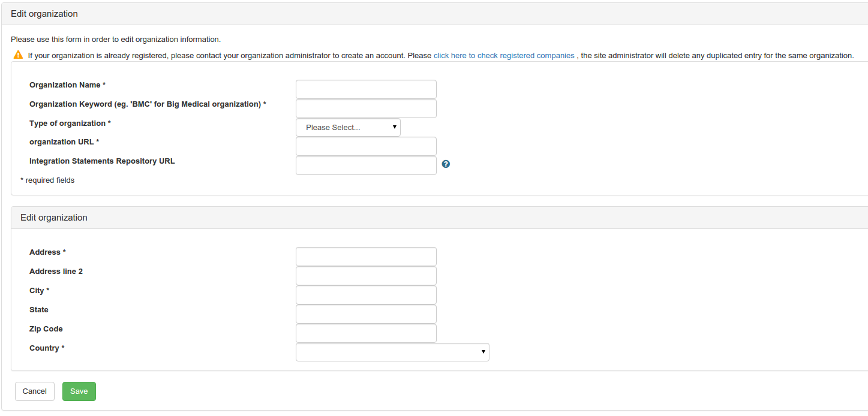The height and width of the screenshot is (416, 868).
Task: Click the Cancel button
Action: point(35,391)
